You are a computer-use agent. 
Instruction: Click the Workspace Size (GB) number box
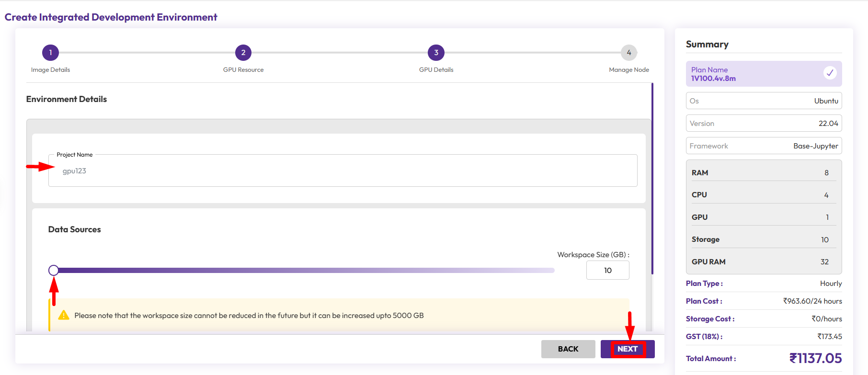pos(607,270)
